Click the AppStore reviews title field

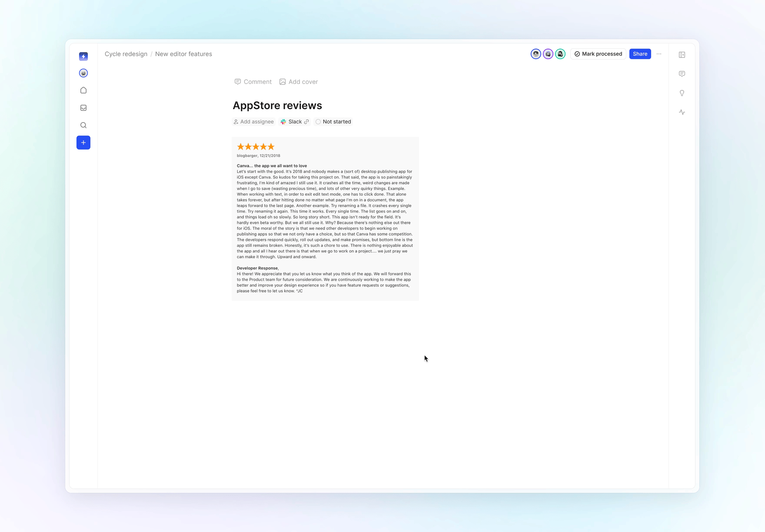[x=277, y=105]
